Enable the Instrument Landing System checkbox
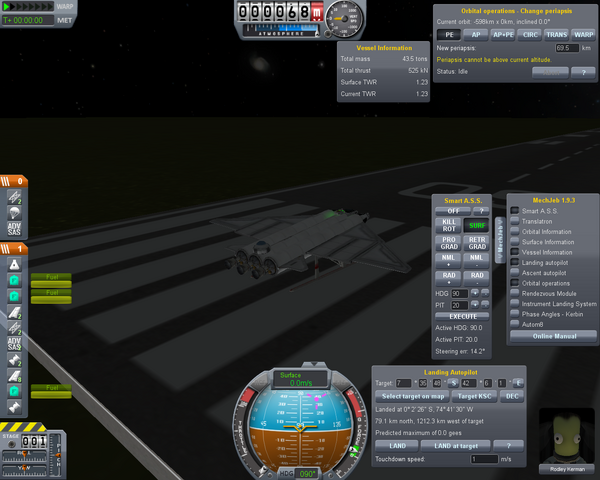 point(515,304)
